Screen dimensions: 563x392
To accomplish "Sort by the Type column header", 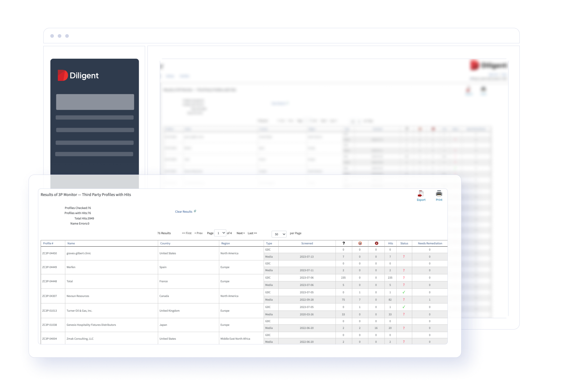I will pyautogui.click(x=269, y=243).
